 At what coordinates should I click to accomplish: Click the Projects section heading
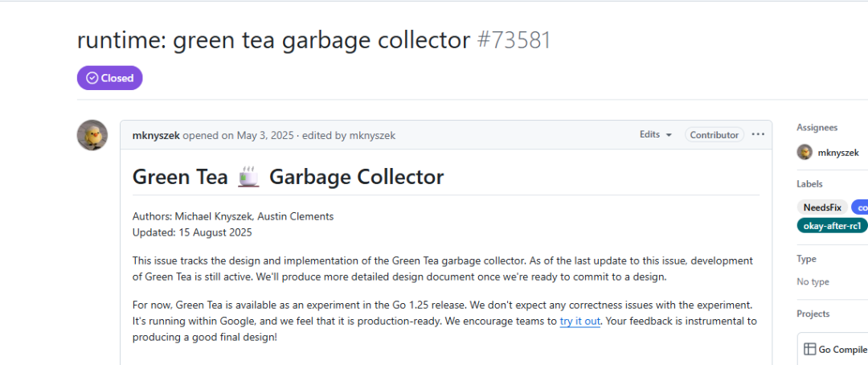(813, 314)
